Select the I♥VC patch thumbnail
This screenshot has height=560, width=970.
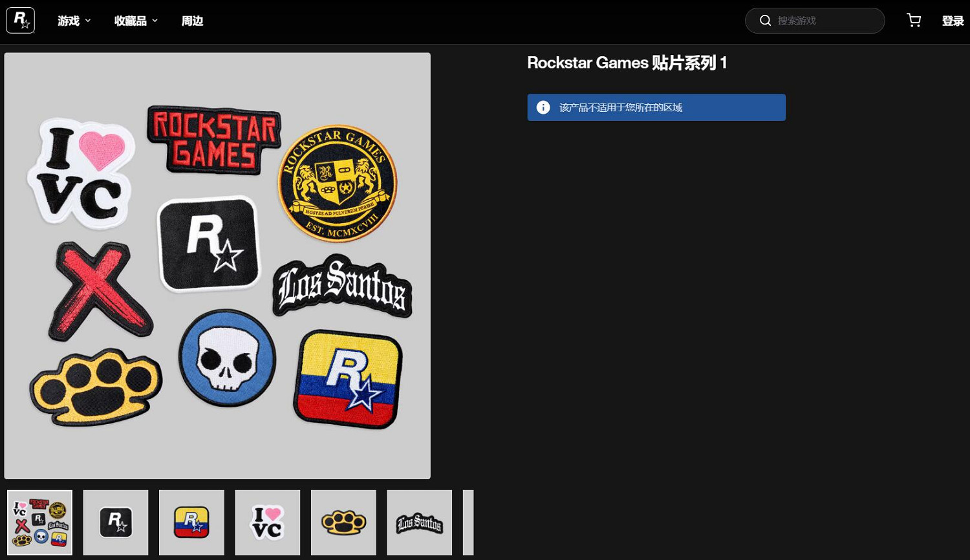click(267, 522)
